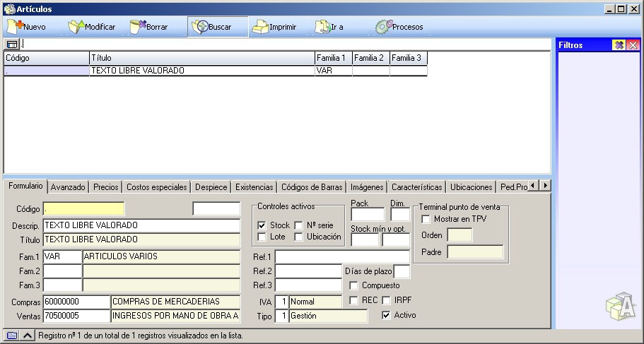Click the Ref.2 input field
Screen dimensions: 644x344
[x=308, y=271]
